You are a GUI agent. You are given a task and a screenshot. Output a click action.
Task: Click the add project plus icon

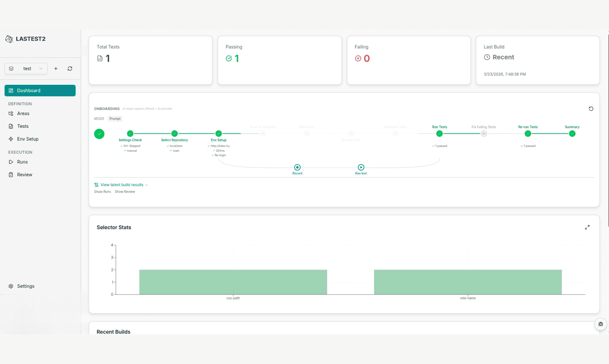coord(56,68)
